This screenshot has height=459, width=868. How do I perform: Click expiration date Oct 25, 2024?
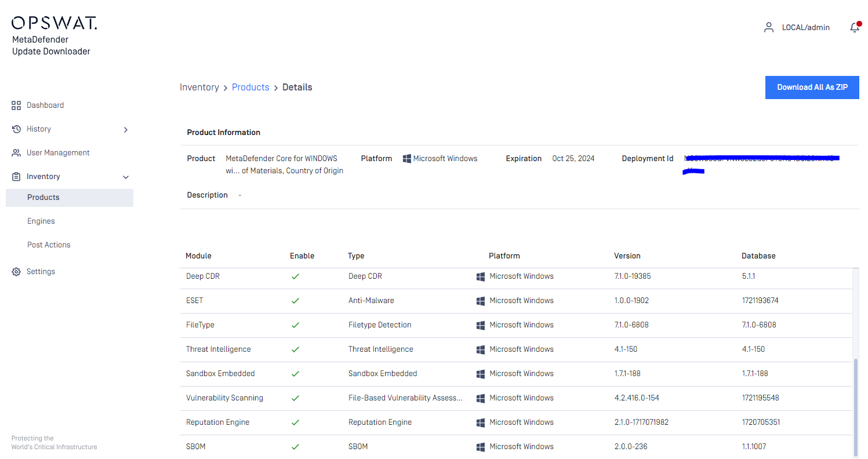point(573,158)
